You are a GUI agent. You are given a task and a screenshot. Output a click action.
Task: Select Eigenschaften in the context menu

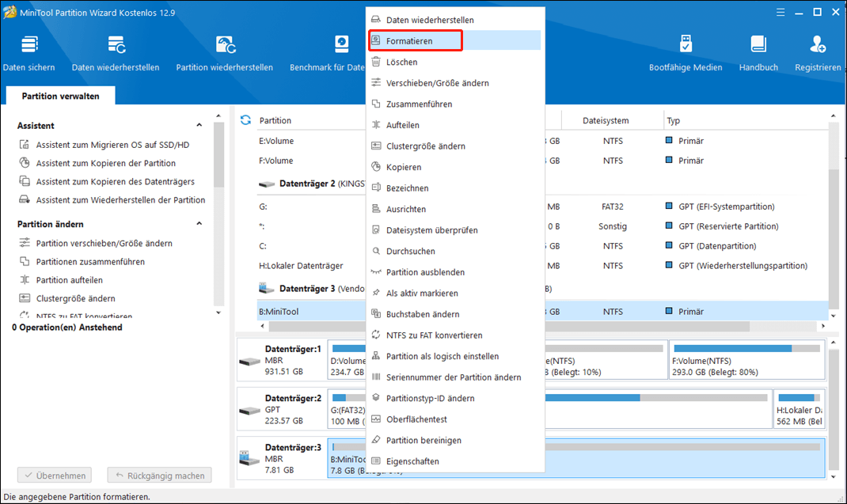[x=412, y=461]
